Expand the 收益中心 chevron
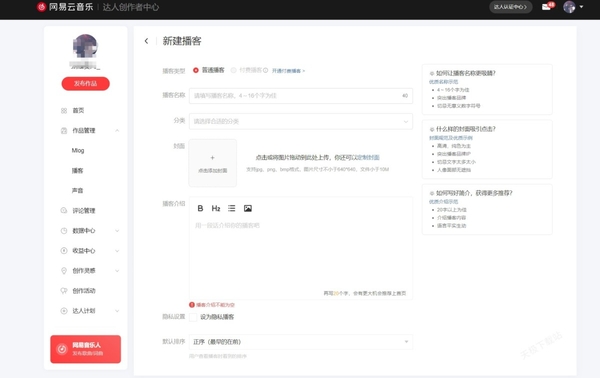This screenshot has height=378, width=600. [x=117, y=251]
